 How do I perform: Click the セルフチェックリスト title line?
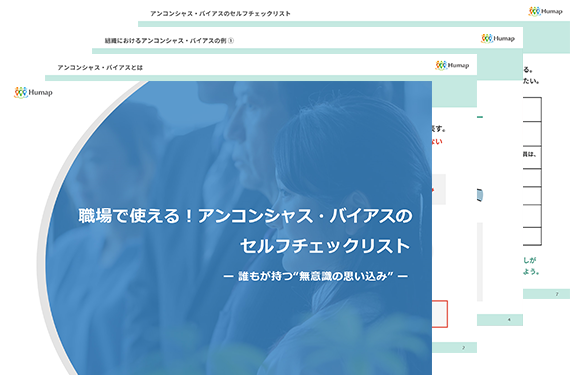pos(325,246)
